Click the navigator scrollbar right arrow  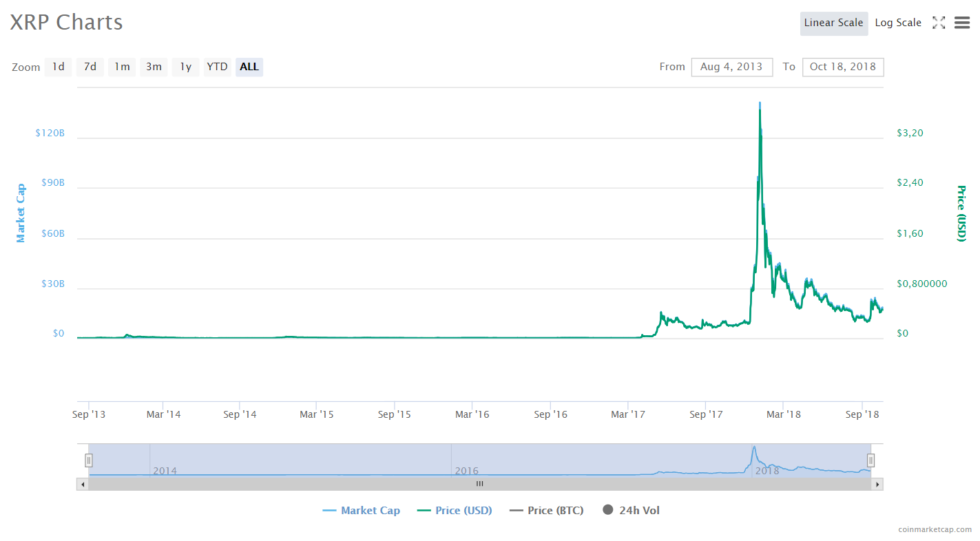877,484
